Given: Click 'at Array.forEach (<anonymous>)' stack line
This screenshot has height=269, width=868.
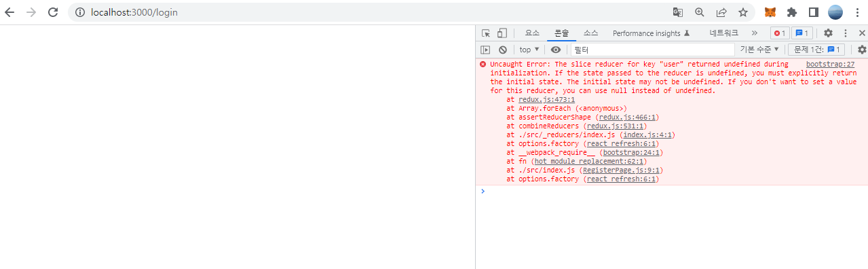Looking at the screenshot, I should 566,108.
